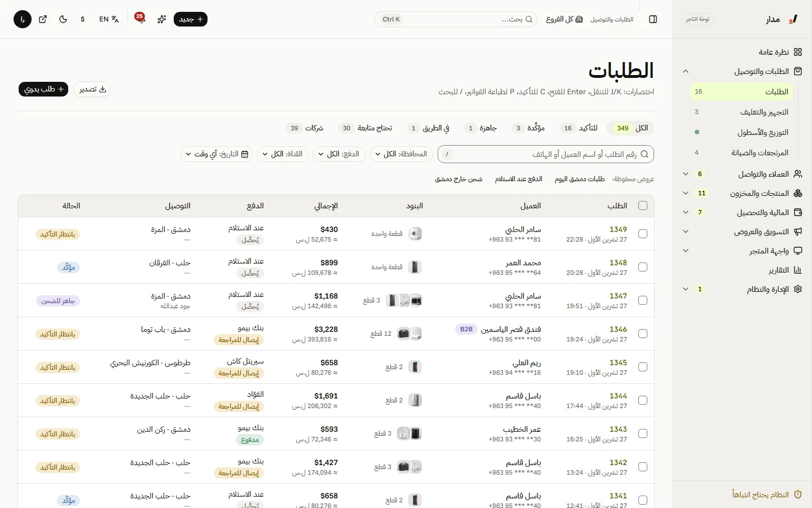Switch language with the EN translate button
Screen dimensions: 812x508
tap(109, 19)
